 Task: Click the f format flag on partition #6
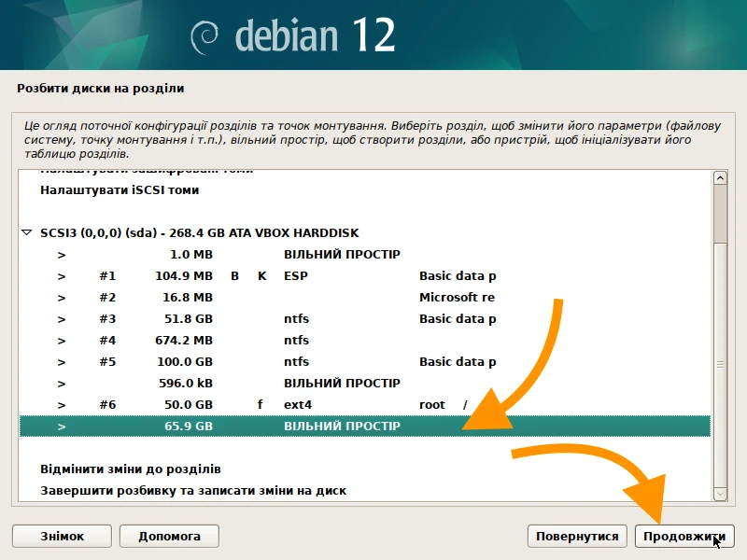(261, 404)
